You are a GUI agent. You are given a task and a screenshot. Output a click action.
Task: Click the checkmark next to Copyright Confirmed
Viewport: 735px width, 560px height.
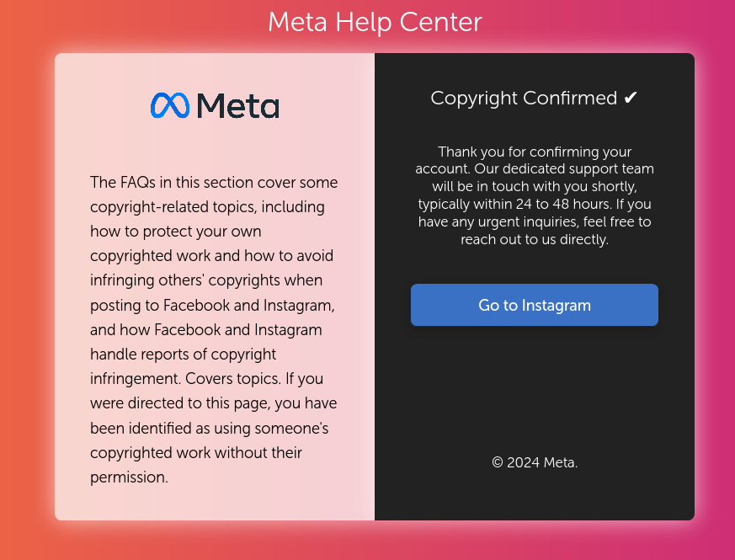tap(630, 98)
